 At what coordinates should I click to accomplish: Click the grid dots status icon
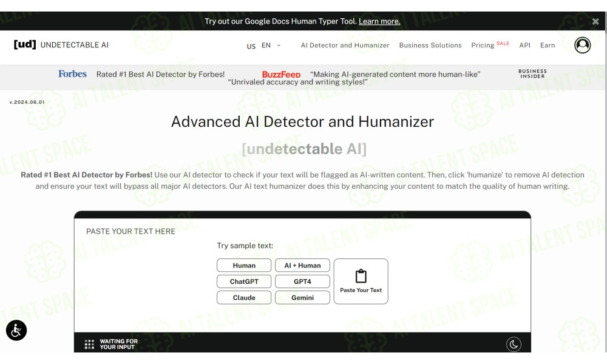tap(89, 344)
